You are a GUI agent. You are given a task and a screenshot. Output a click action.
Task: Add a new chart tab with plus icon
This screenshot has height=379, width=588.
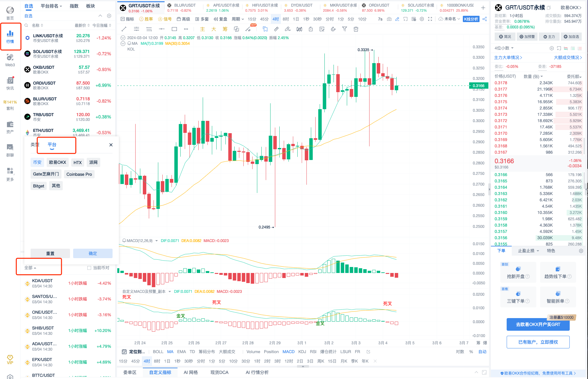point(483,8)
